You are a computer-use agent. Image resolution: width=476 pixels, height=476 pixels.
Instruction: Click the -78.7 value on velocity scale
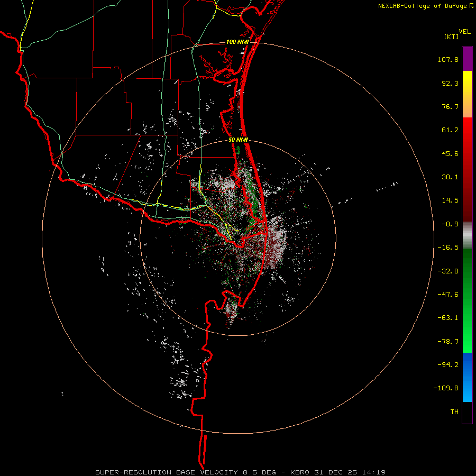448,342
